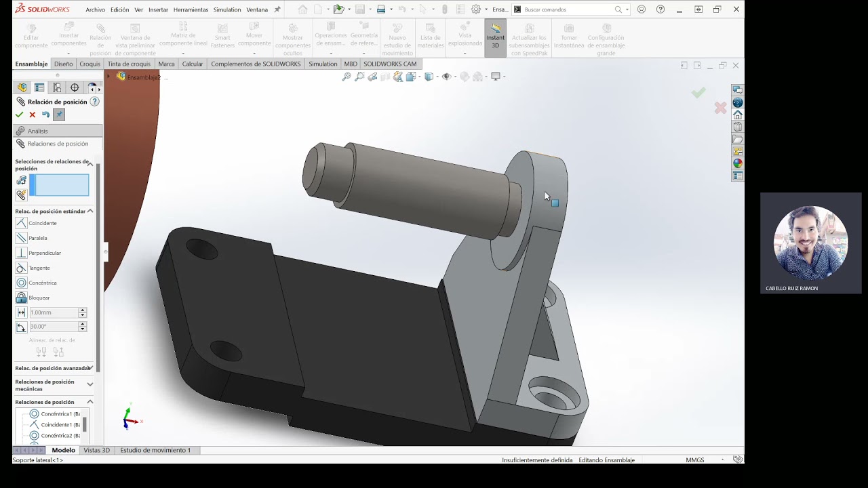Collapse the Relaciones de posición list section
The height and width of the screenshot is (488, 868).
click(x=90, y=402)
